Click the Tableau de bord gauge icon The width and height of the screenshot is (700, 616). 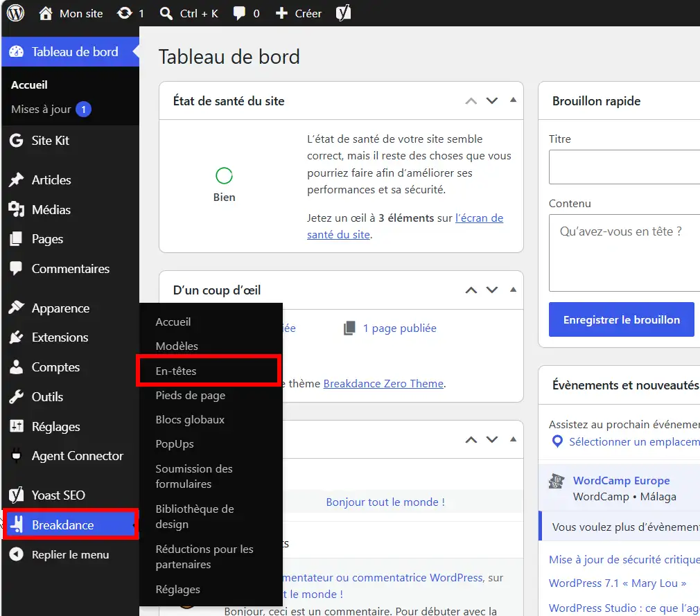(17, 52)
